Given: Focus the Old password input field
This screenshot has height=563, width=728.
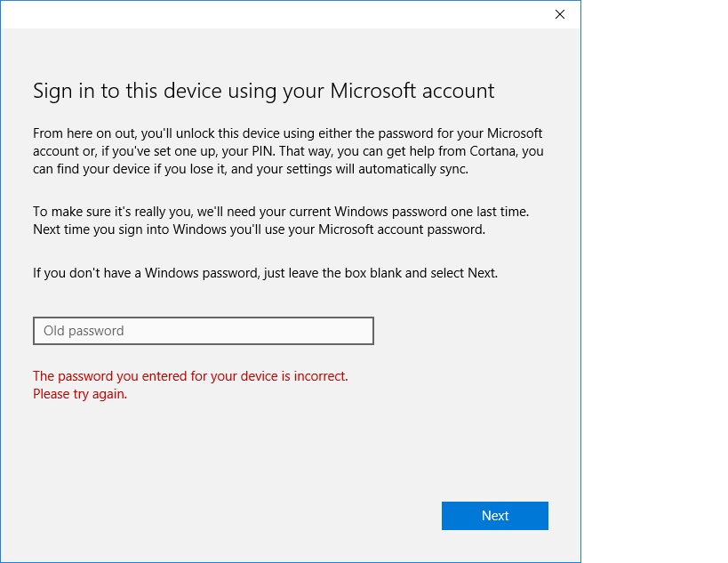Looking at the screenshot, I should [204, 331].
